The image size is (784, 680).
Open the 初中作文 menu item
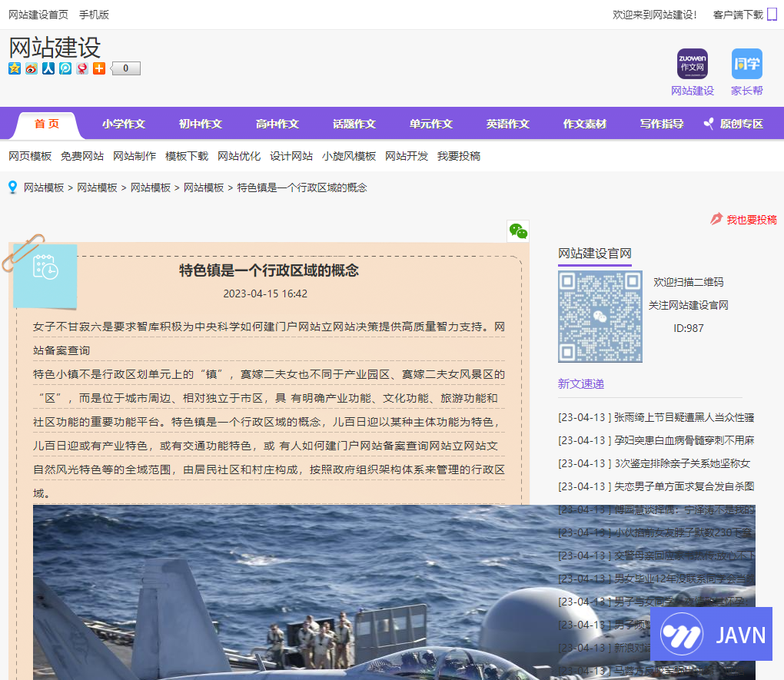pos(201,124)
